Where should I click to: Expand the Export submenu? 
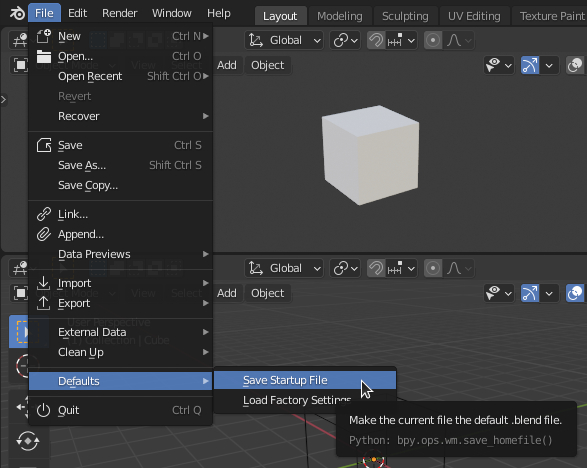[x=121, y=303]
